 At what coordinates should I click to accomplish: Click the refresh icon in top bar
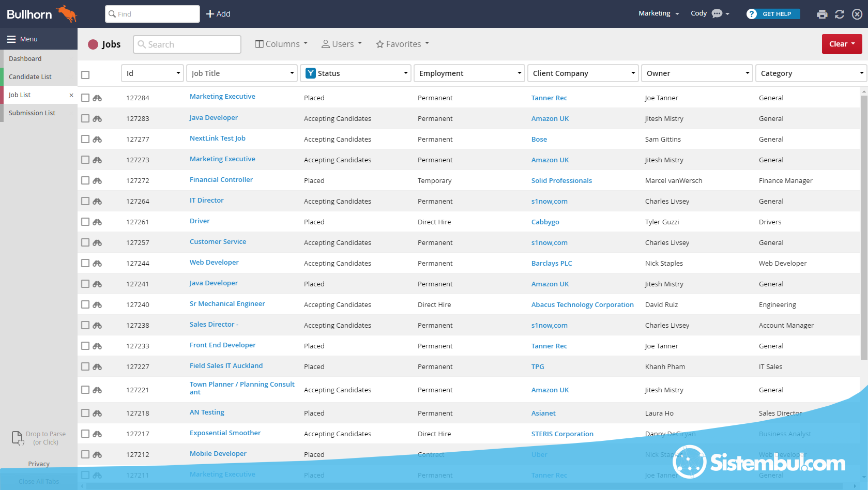tap(840, 14)
